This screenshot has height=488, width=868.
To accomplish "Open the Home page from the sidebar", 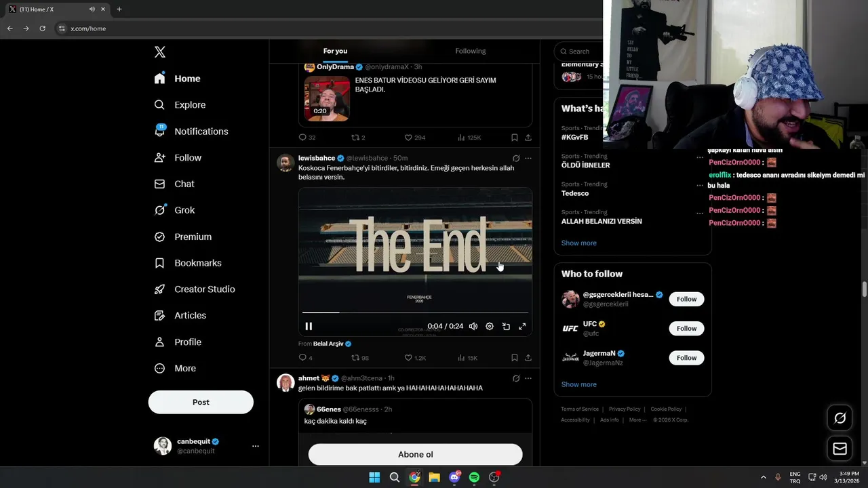I will (177, 79).
